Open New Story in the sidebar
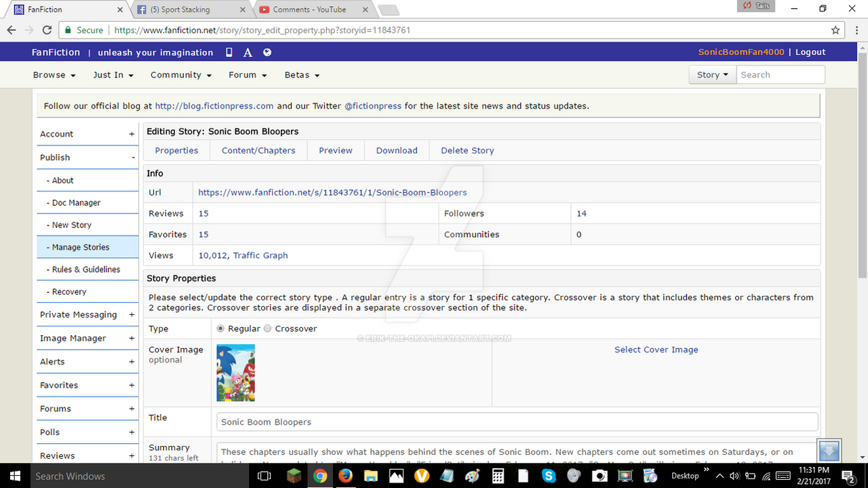 click(x=87, y=225)
